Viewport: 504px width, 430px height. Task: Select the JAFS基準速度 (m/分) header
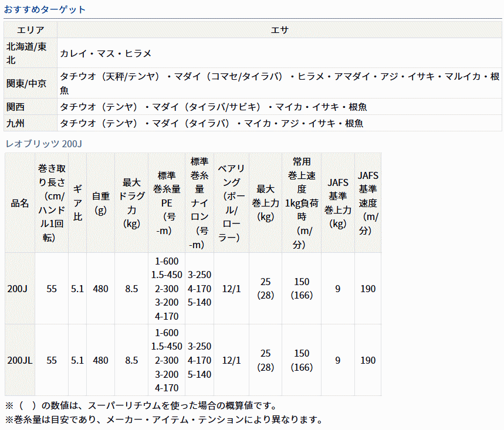368,203
